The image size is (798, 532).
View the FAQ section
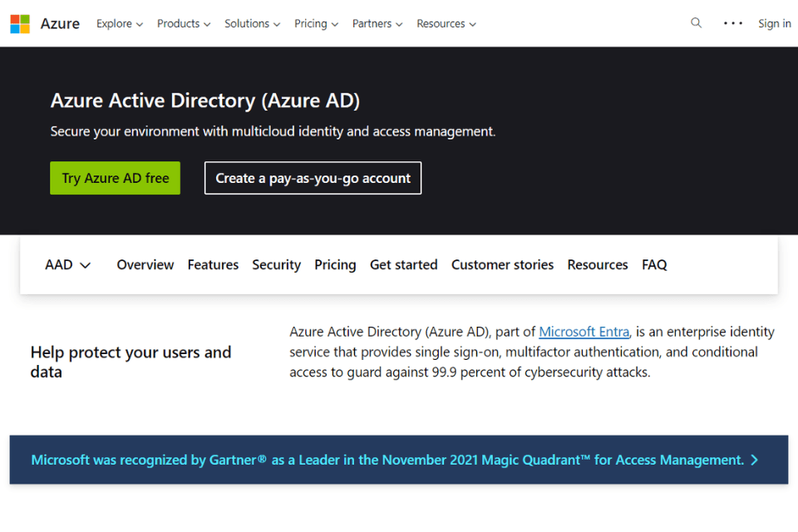[x=654, y=264]
